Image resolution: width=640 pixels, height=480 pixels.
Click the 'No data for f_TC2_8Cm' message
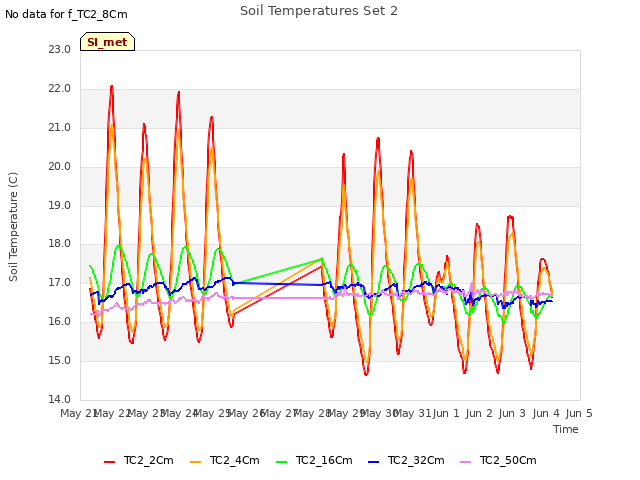[x=66, y=14]
